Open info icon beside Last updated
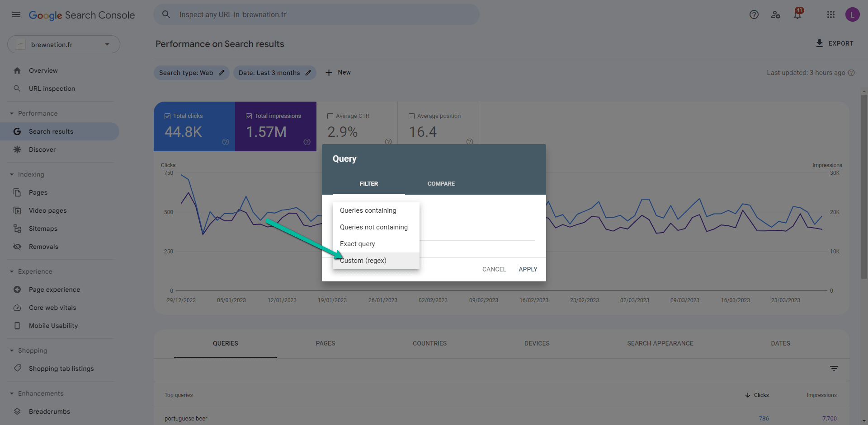Screen dimensions: 868x425 point(851,73)
